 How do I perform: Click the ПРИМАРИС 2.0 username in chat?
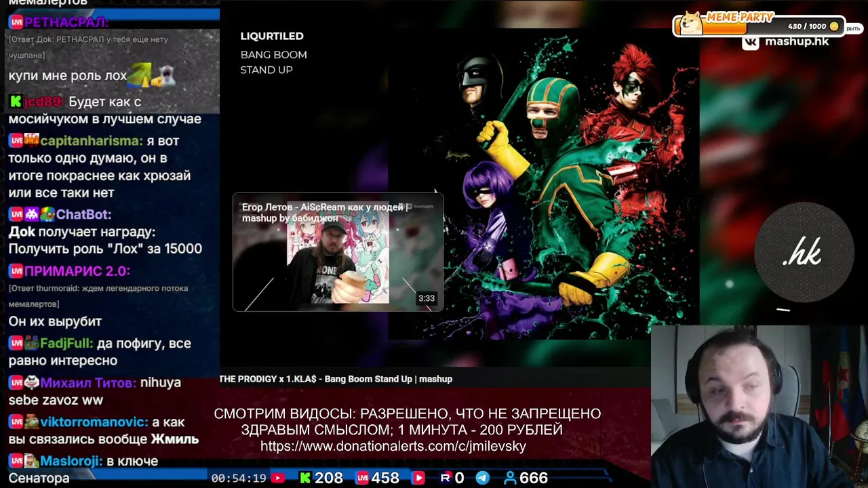click(x=77, y=271)
